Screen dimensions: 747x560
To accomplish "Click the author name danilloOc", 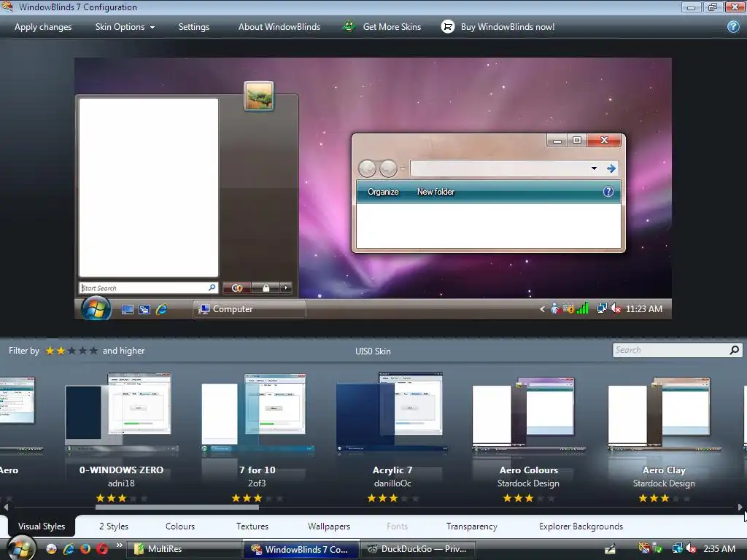I will pyautogui.click(x=392, y=483).
